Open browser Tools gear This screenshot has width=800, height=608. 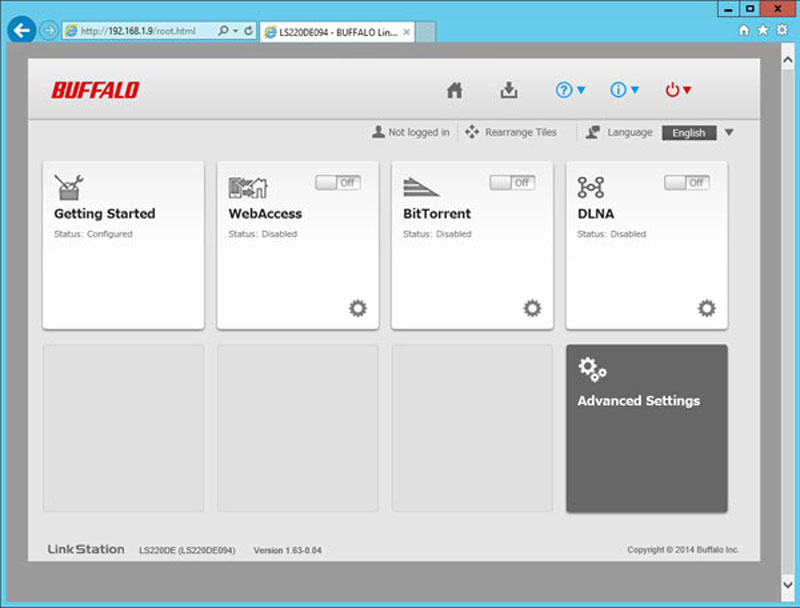(782, 30)
